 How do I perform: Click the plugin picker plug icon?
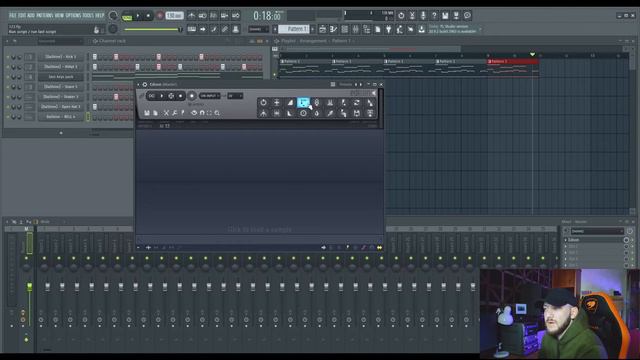[389, 29]
